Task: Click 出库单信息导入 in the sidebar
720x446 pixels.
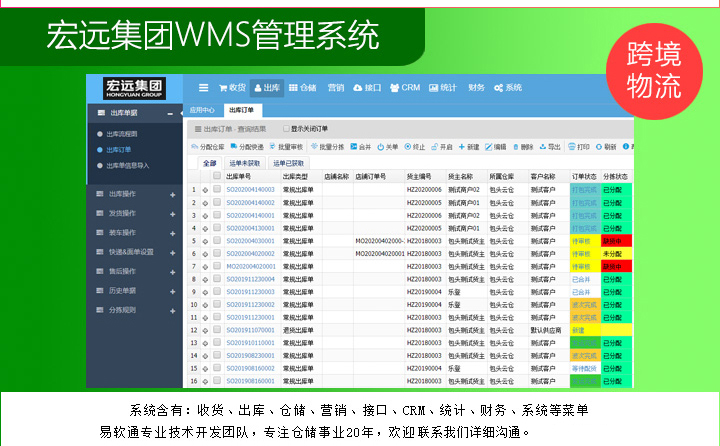Action: pos(128,165)
